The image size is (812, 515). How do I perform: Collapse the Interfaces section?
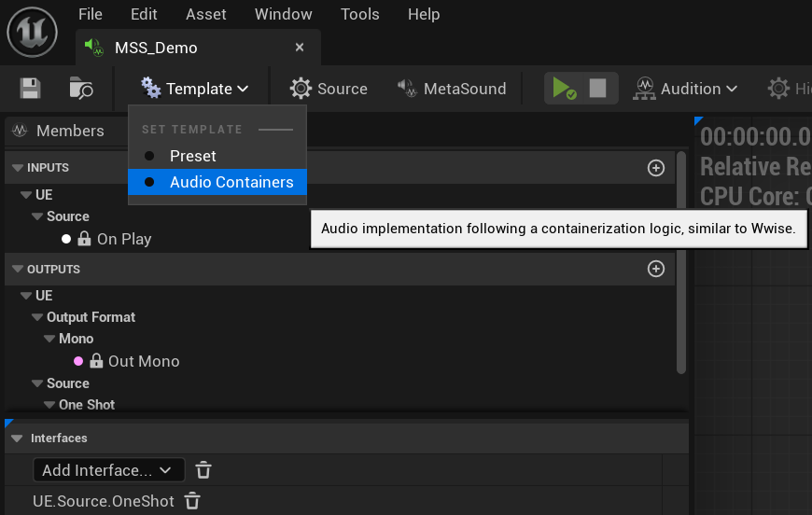[17, 438]
